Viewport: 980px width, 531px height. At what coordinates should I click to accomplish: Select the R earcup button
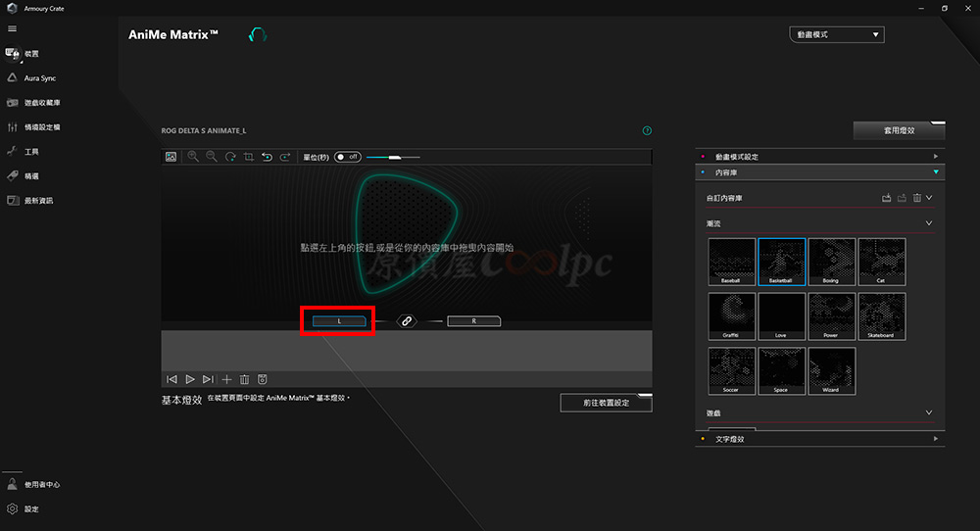click(x=474, y=321)
